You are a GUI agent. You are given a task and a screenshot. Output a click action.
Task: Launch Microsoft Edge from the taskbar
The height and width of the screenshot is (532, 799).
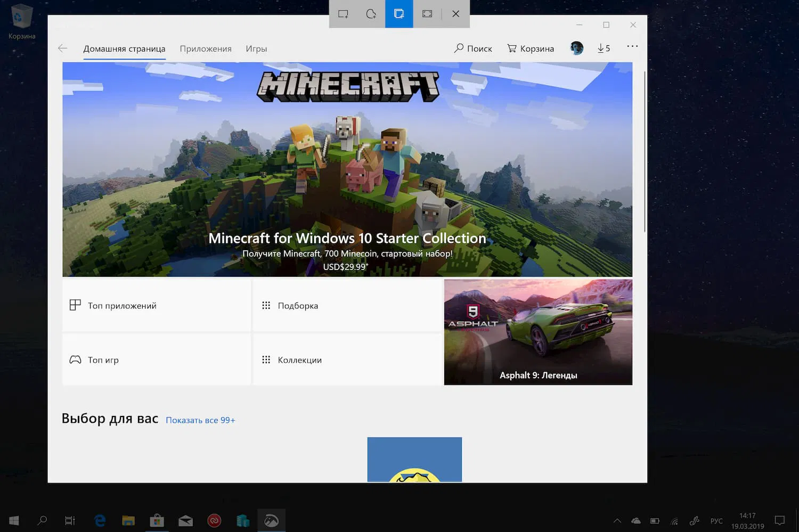pyautogui.click(x=100, y=520)
